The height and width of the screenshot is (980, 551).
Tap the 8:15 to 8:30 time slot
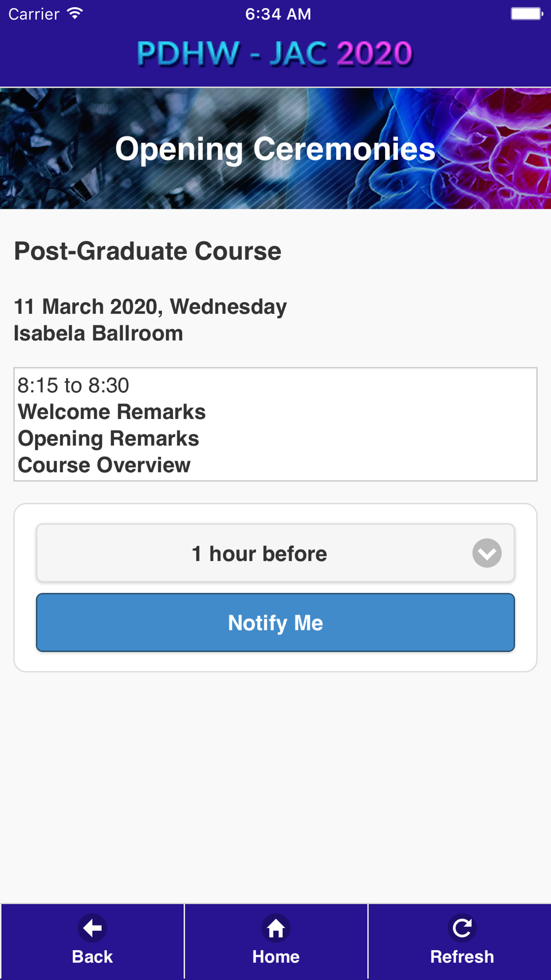coord(73,385)
